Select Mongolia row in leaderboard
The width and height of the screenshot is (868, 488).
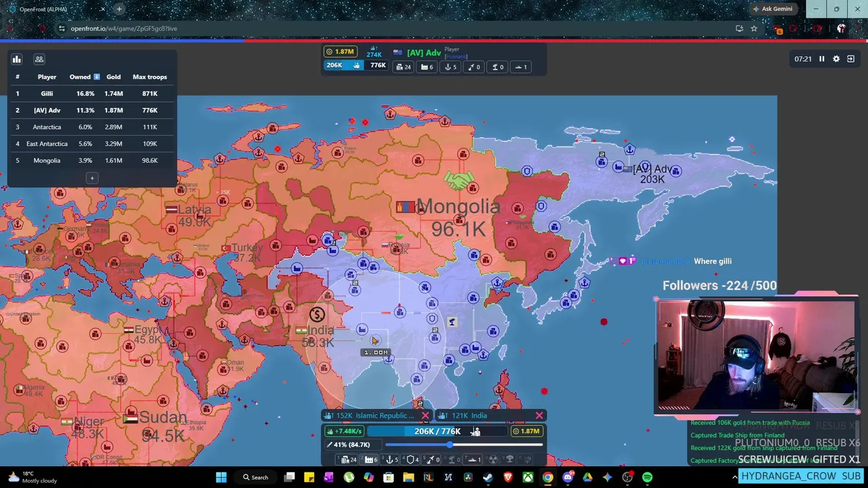(92, 161)
